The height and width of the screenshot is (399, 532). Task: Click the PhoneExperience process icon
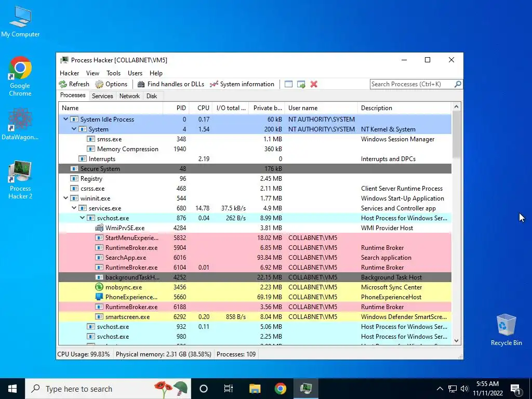pos(99,297)
